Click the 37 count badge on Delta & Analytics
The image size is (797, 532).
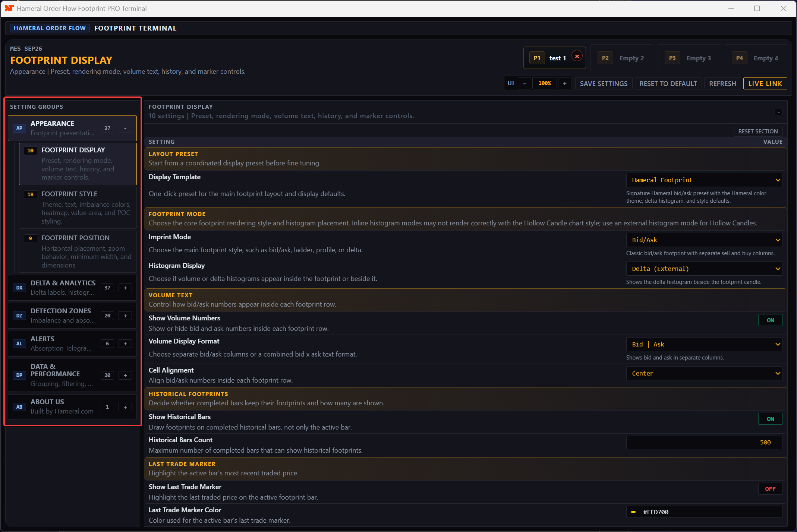[x=107, y=288]
